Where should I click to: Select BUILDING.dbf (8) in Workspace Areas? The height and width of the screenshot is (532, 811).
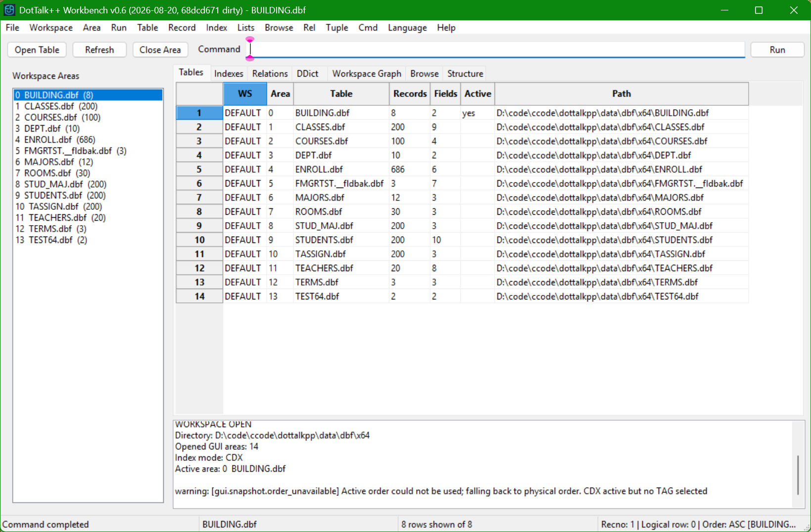pos(88,95)
